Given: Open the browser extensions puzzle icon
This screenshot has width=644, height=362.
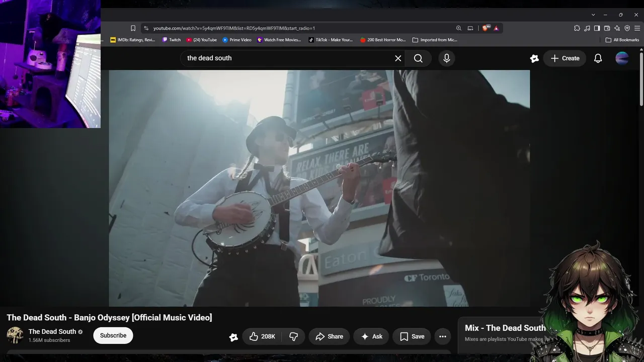Looking at the screenshot, I should tap(577, 28).
